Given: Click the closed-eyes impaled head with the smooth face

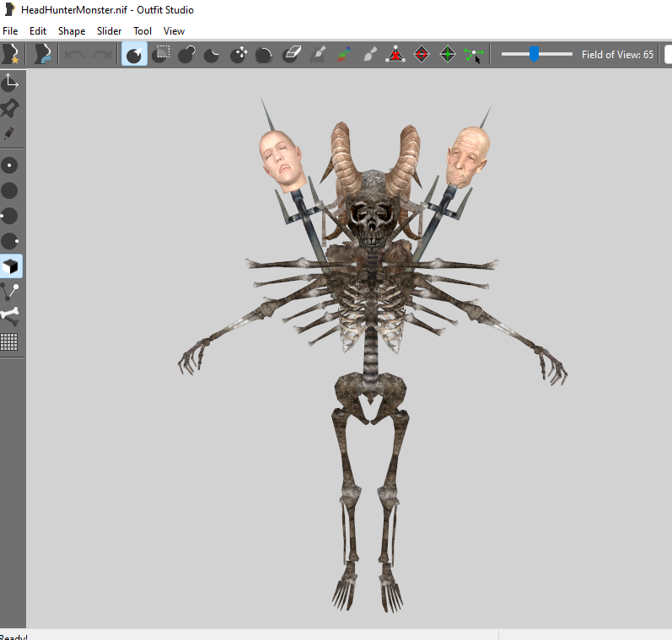Looking at the screenshot, I should (x=282, y=161).
